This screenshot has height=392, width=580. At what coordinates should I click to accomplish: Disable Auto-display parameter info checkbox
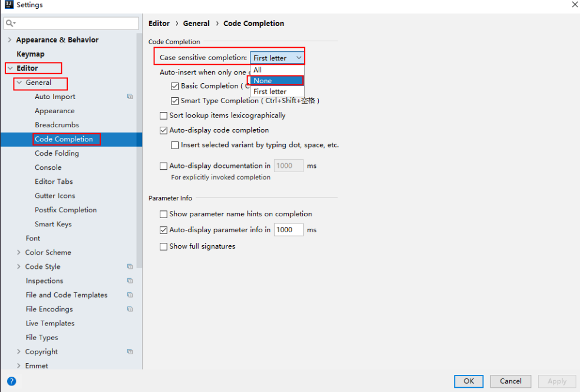[x=163, y=230]
